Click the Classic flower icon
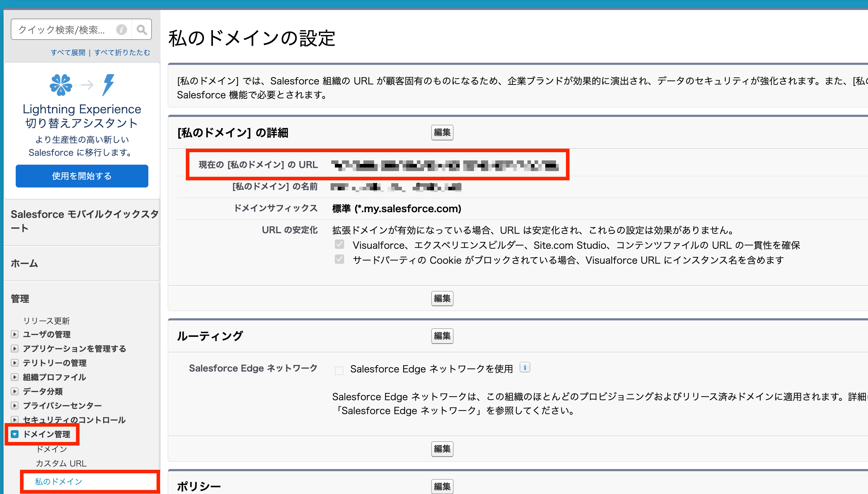 [61, 85]
